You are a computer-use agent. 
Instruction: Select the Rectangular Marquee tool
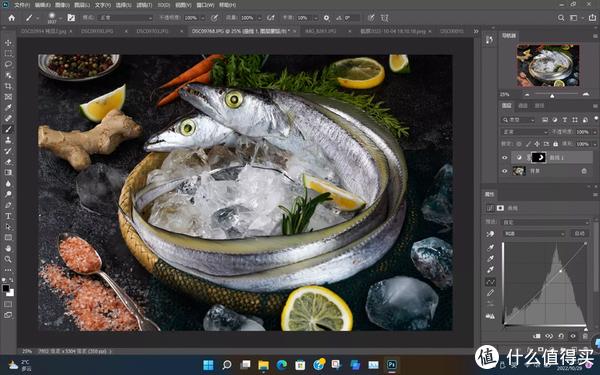click(8, 54)
